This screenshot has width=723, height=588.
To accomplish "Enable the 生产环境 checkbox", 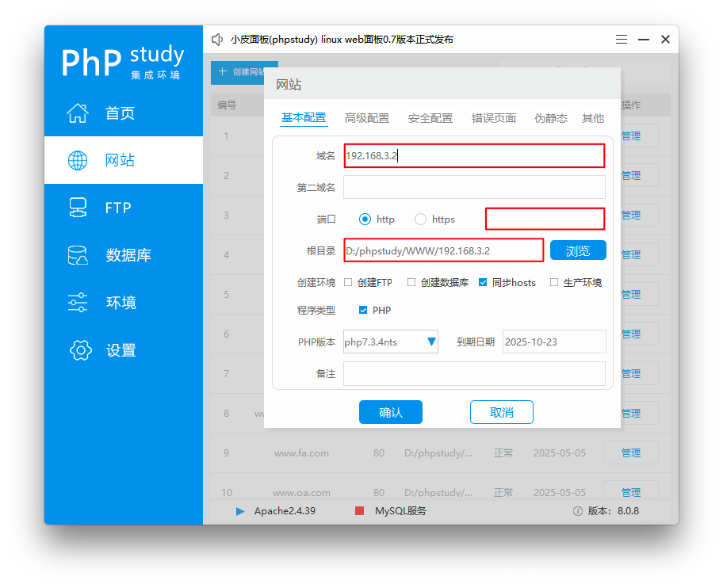I will [x=554, y=282].
